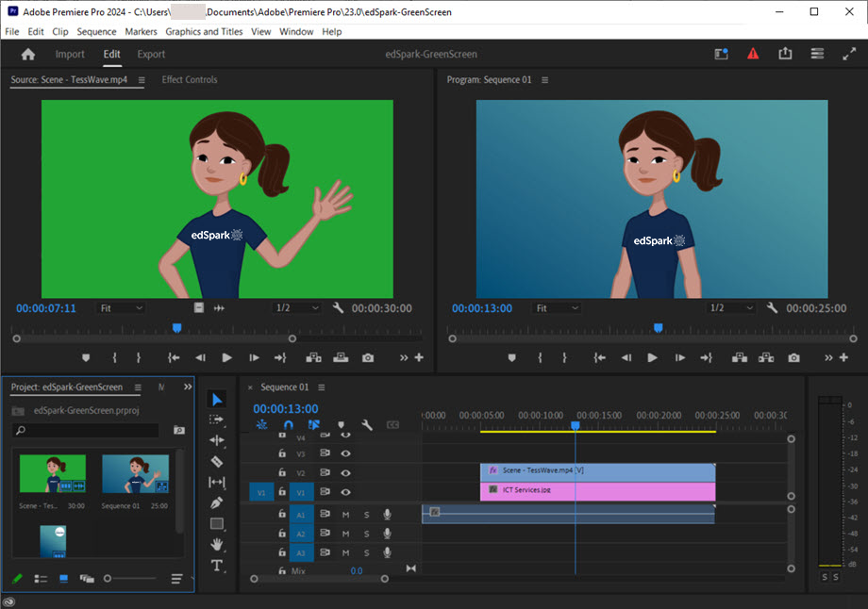The height and width of the screenshot is (609, 868).
Task: Select the Selection tool arrow
Action: [x=217, y=400]
